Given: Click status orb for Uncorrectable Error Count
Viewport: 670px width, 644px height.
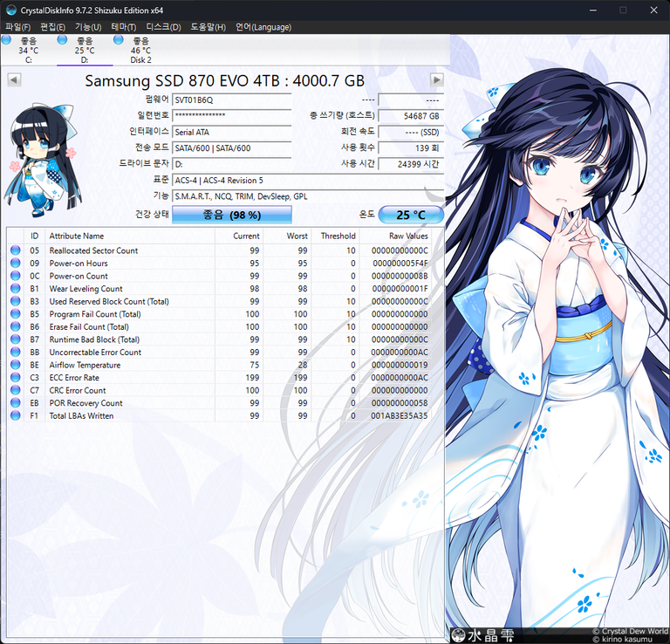Looking at the screenshot, I should click(x=16, y=352).
